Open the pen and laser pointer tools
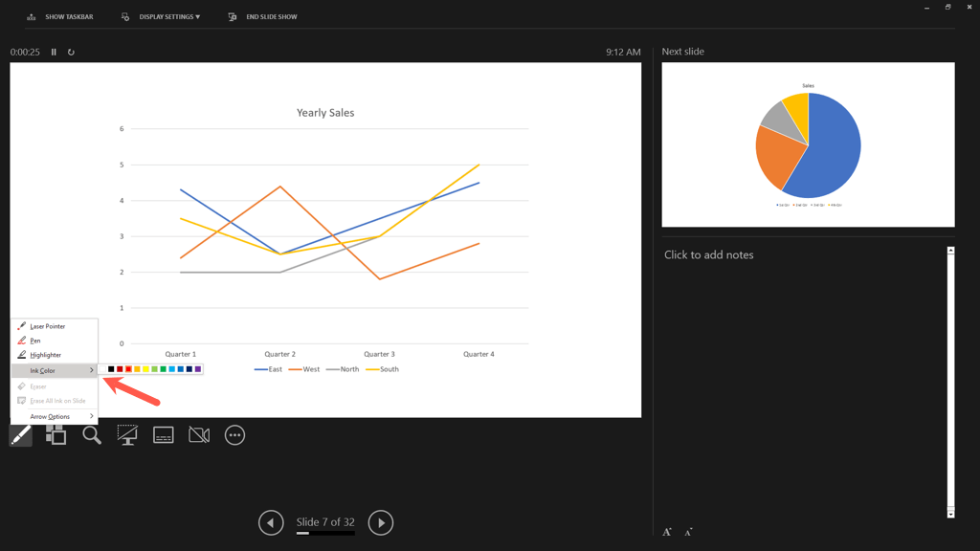This screenshot has width=980, height=551. [x=21, y=435]
